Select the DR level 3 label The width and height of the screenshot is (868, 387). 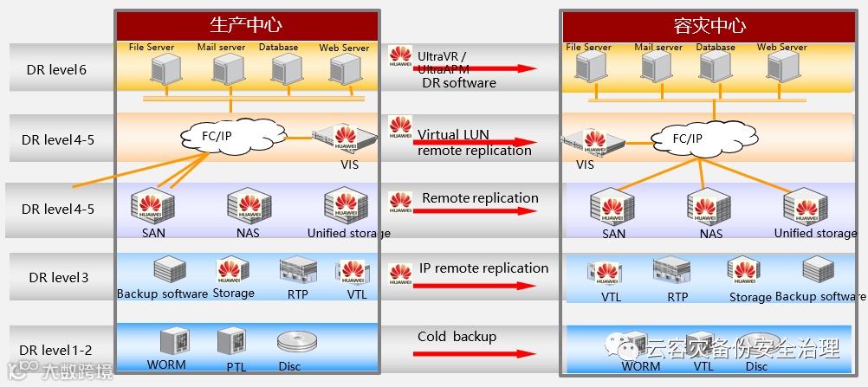59,277
